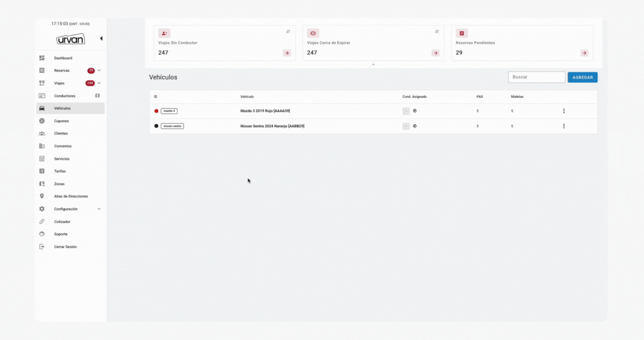Sort the Viajes Cerca de Expirar card

click(437, 31)
